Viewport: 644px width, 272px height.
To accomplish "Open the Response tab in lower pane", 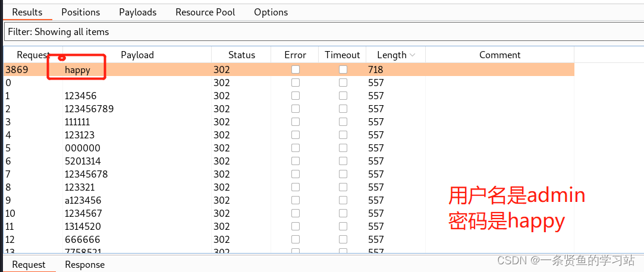I will 84,265.
